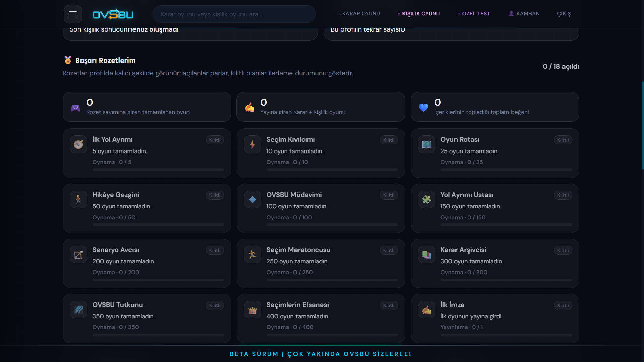Click the user icon beside KAMHAN

(x=511, y=14)
